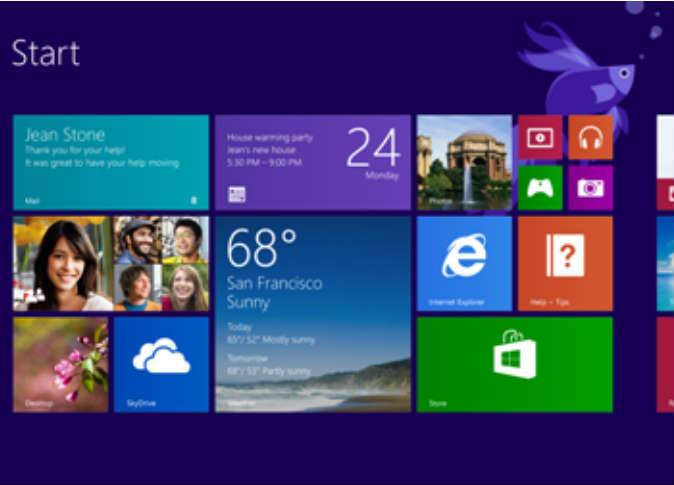
Task: Open the Desktop tile
Action: pos(60,365)
